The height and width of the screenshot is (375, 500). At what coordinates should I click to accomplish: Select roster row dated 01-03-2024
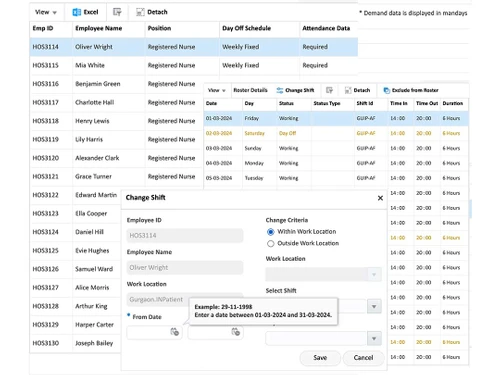(x=336, y=118)
